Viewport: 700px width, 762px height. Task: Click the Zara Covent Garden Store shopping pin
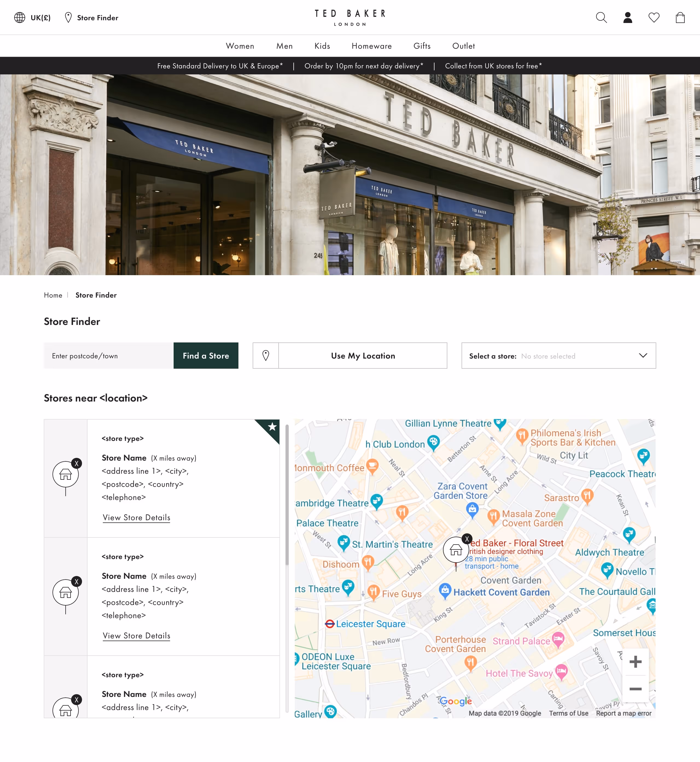pos(472,509)
